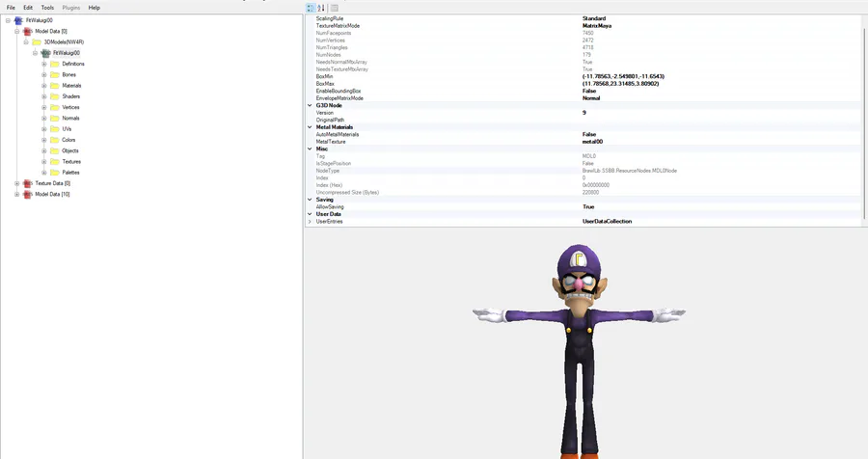This screenshot has height=459, width=868.
Task: Click the MDL0 icon of FitWaluigi00 model
Action: (45, 53)
